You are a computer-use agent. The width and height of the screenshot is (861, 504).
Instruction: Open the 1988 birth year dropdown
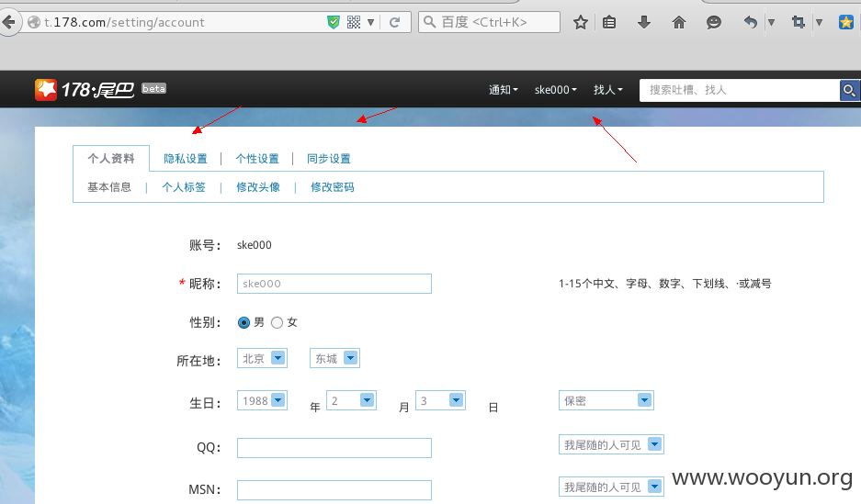click(x=262, y=400)
